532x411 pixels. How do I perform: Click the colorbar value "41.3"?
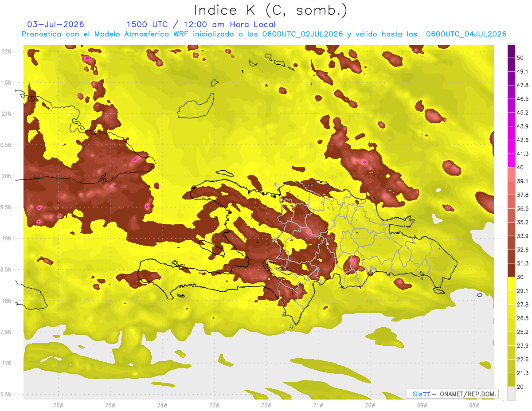pyautogui.click(x=523, y=154)
